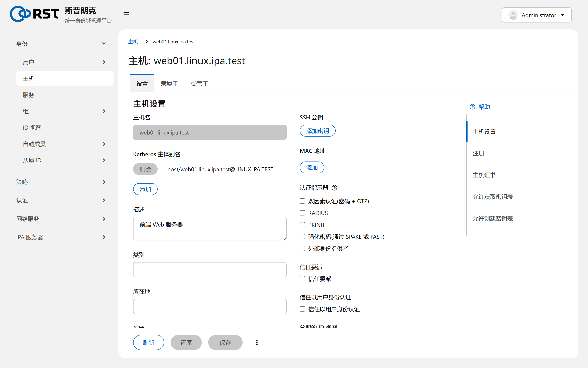588x368 pixels.
Task: Open the kebab more-actions menu
Action: 257,342
